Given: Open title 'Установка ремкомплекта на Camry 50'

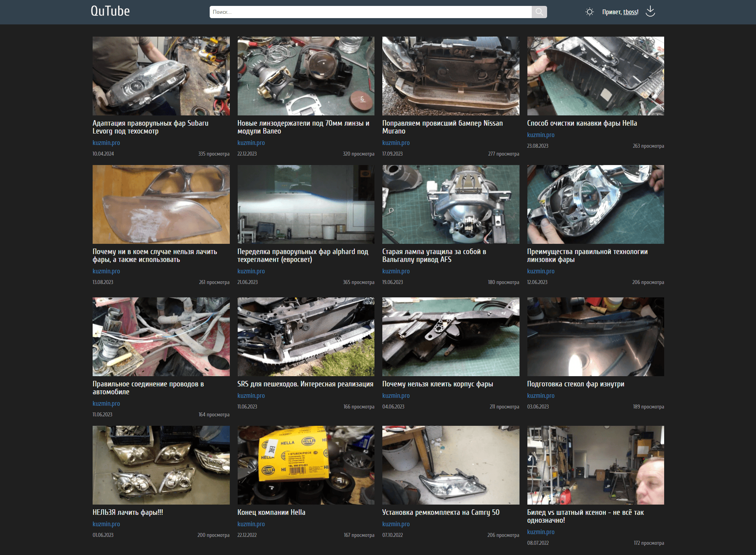Looking at the screenshot, I should [441, 512].
